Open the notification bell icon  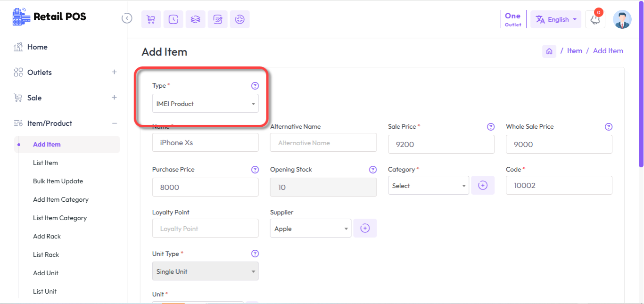click(595, 19)
